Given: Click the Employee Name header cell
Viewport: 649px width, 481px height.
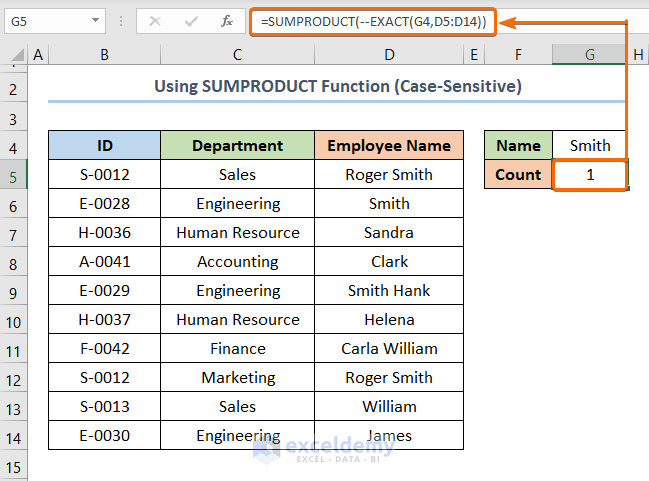Looking at the screenshot, I should click(x=388, y=146).
